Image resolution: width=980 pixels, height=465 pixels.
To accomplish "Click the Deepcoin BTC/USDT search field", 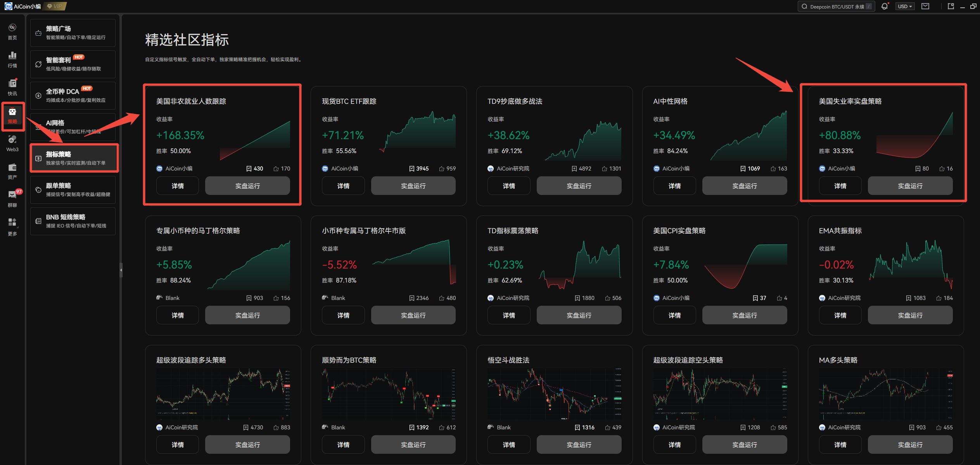I will tap(836, 6).
